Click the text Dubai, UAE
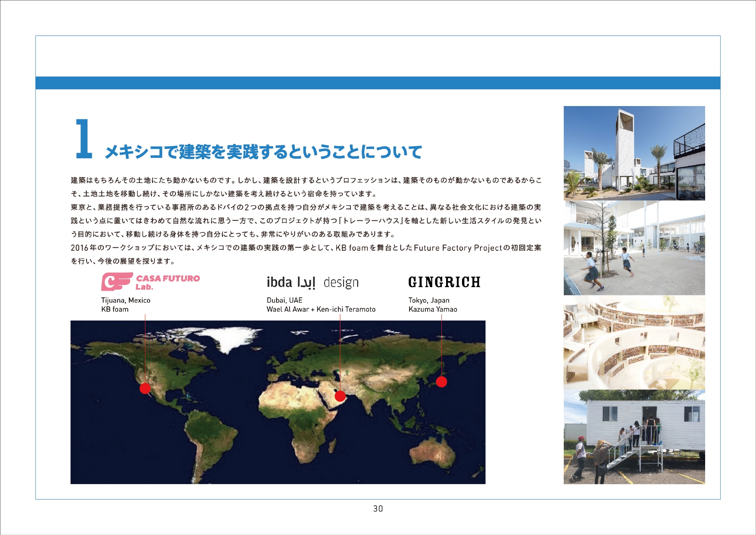 (284, 300)
